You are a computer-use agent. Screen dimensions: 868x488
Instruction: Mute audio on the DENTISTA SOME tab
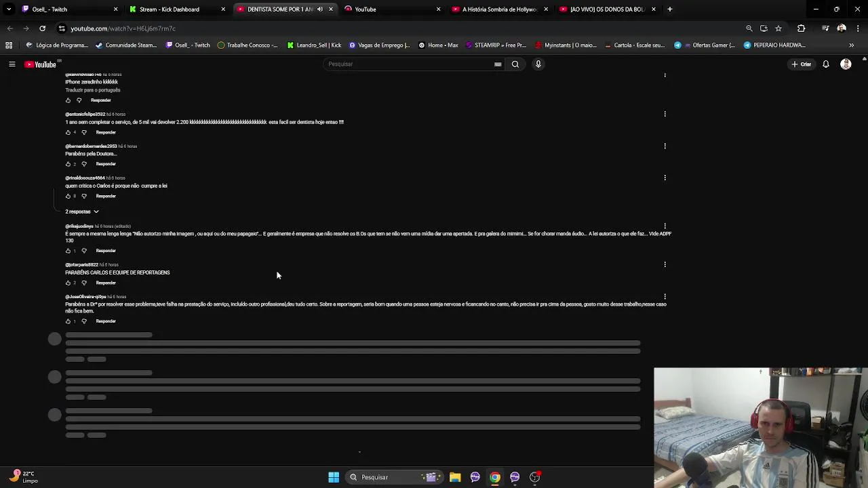pos(320,9)
